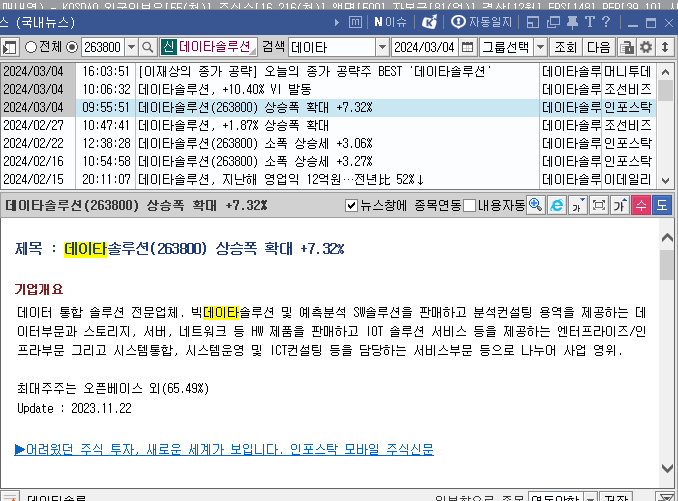This screenshot has width=678, height=501.
Task: Click the 데이타솔루션 stock name label in toolbar
Action: [x=214, y=47]
